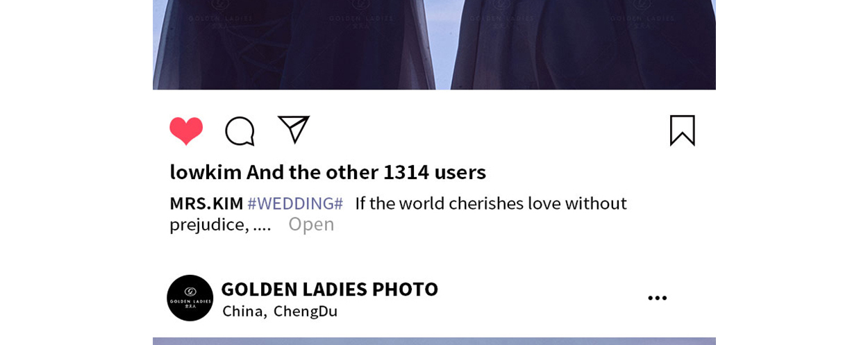This screenshot has width=868, height=345.
Task: Open the GOLDEN LADIES PHOTO account page
Action: pyautogui.click(x=329, y=289)
